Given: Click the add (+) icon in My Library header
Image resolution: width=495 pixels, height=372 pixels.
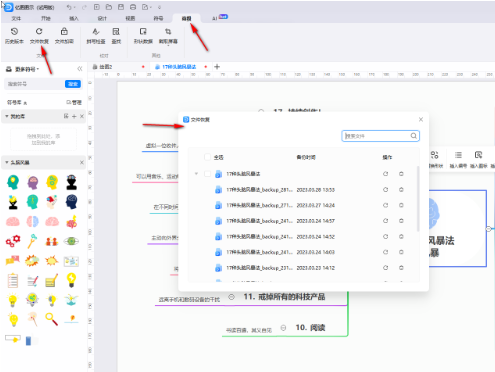Looking at the screenshot, I should (x=74, y=116).
